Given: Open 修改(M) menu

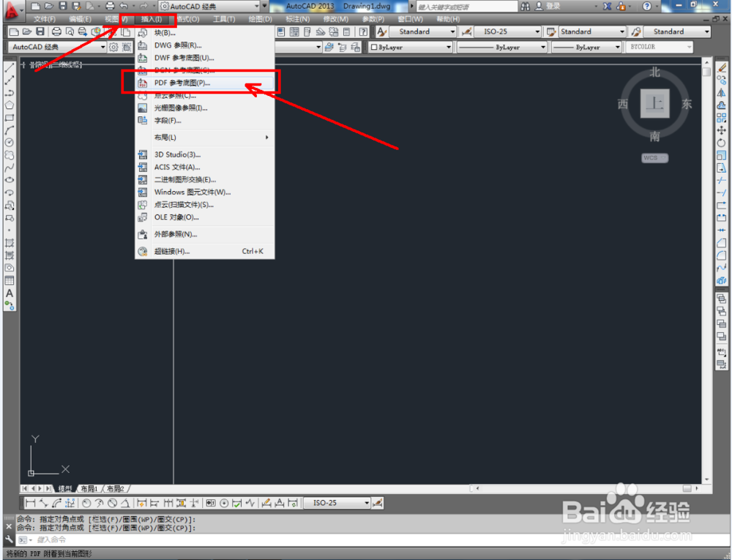Looking at the screenshot, I should (335, 19).
